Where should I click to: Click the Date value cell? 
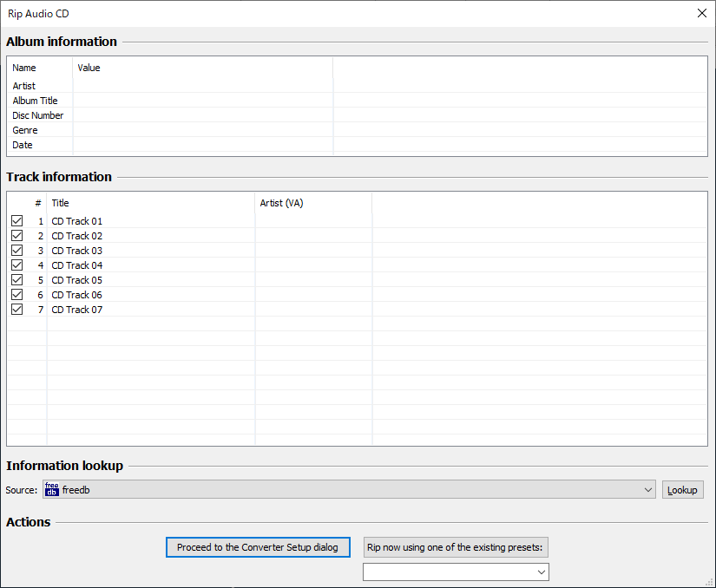point(202,145)
